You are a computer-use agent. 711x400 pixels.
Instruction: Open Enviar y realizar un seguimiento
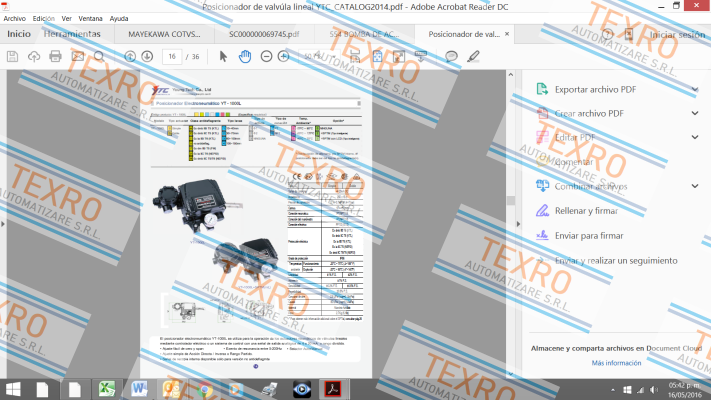(616, 260)
